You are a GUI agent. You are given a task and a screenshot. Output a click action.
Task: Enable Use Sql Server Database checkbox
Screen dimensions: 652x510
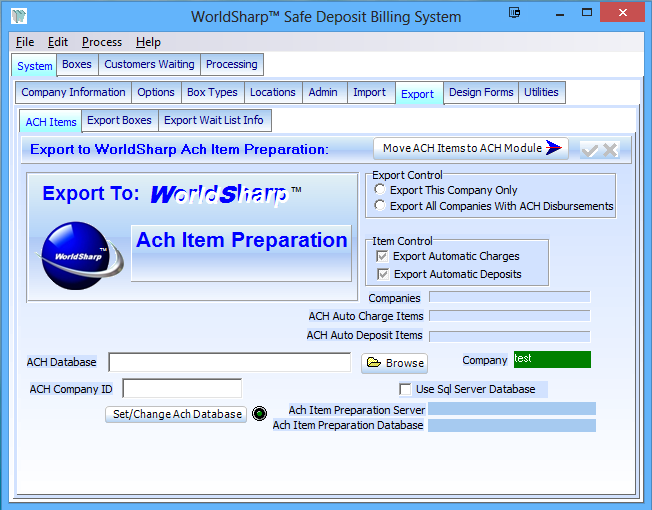[x=405, y=389]
